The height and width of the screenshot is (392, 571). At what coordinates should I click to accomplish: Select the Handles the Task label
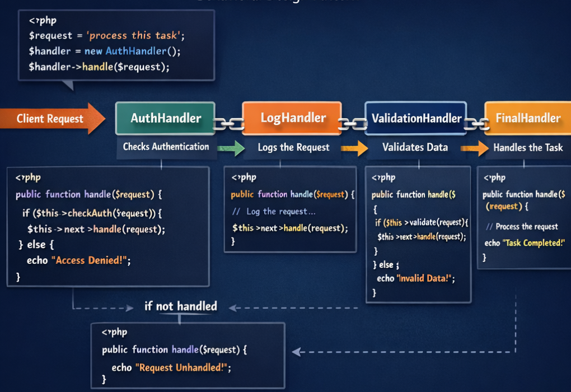tap(527, 148)
